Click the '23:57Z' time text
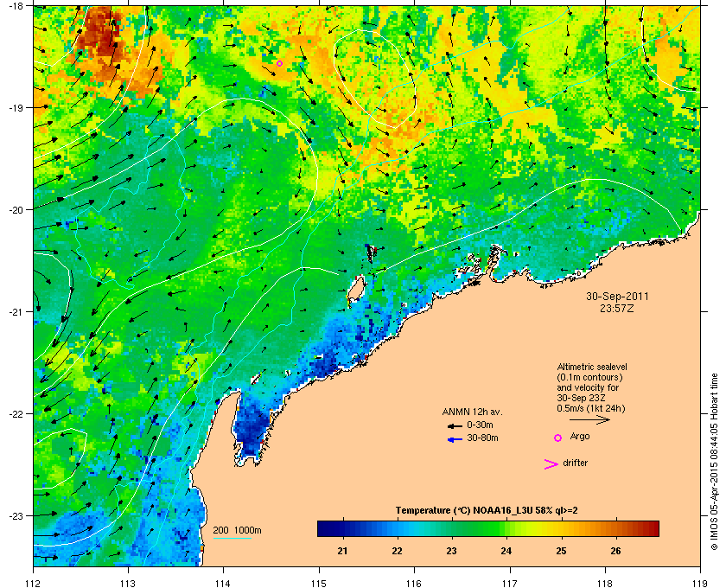The height and width of the screenshot is (588, 726). (617, 308)
